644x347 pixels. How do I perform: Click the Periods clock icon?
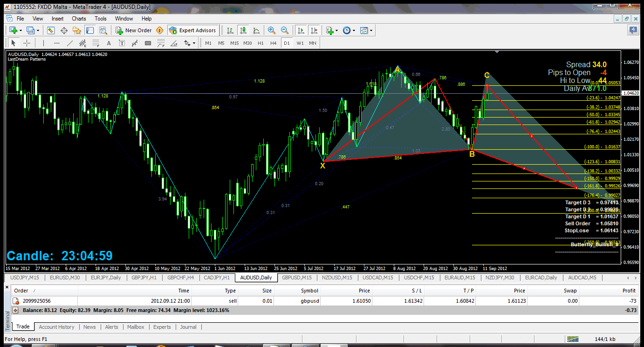[347, 30]
